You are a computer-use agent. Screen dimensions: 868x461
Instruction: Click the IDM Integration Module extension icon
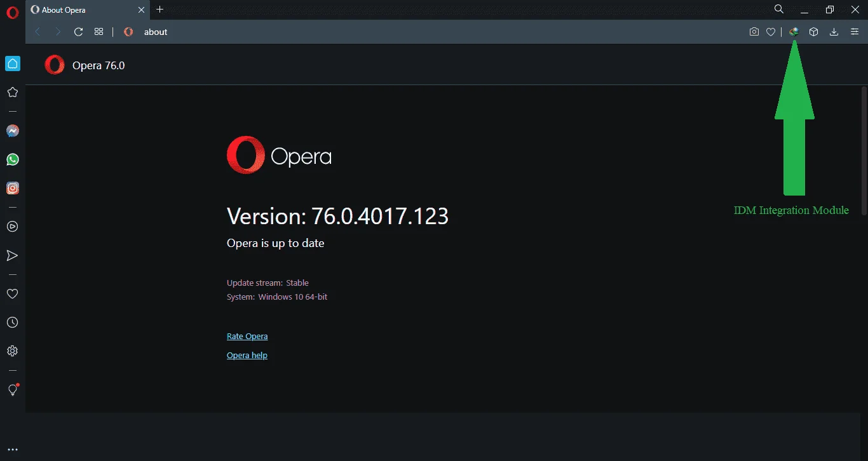(x=794, y=32)
